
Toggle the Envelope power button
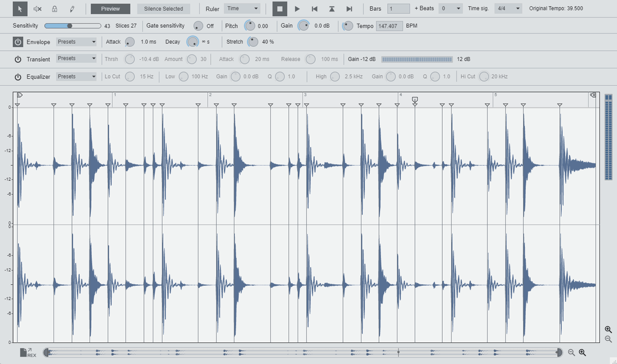coord(18,42)
